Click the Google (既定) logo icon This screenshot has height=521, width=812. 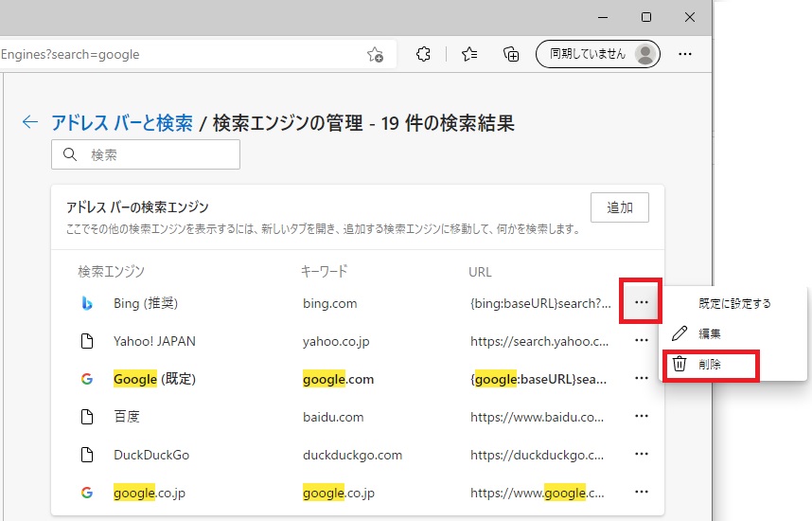pos(87,379)
